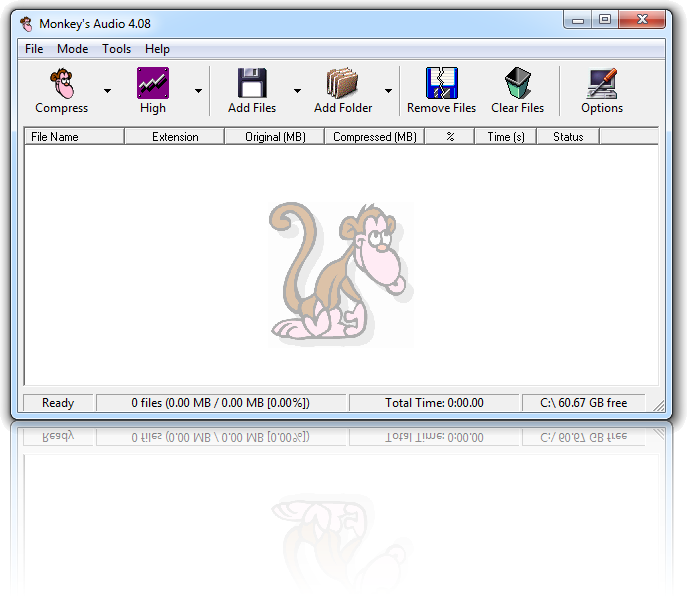This screenshot has width=687, height=596.
Task: Click the Add Files floppy disk icon
Action: (x=251, y=83)
